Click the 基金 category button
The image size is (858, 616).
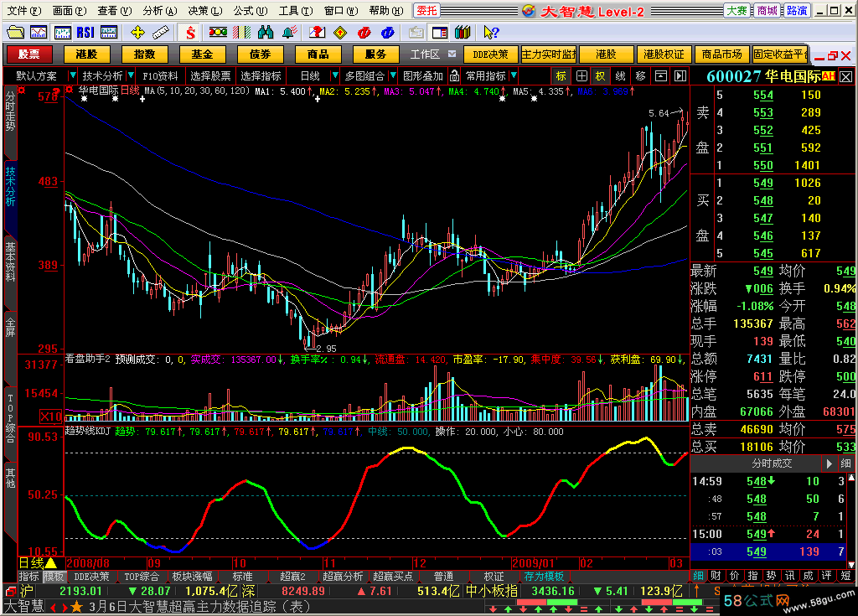[x=202, y=54]
